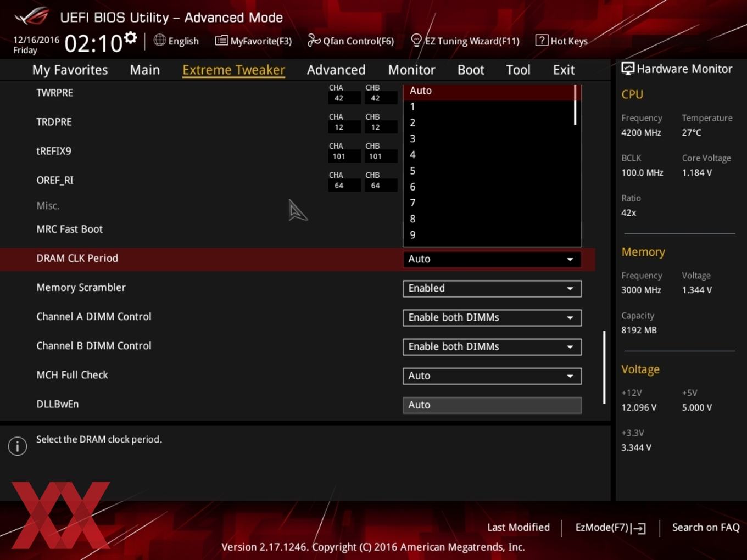Screen dimensions: 747x560
Task: Open Channel A DIMM Control dropdown
Action: tap(492, 317)
